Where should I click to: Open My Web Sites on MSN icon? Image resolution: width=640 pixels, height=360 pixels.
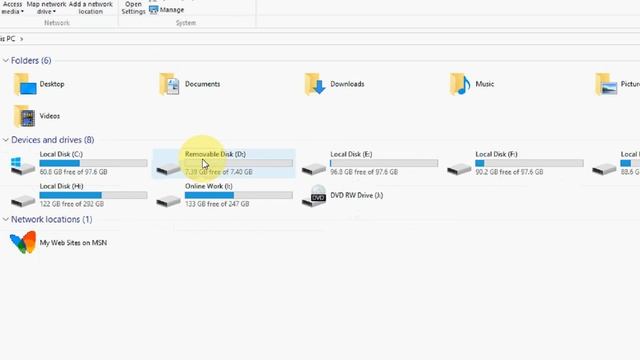[x=23, y=242]
